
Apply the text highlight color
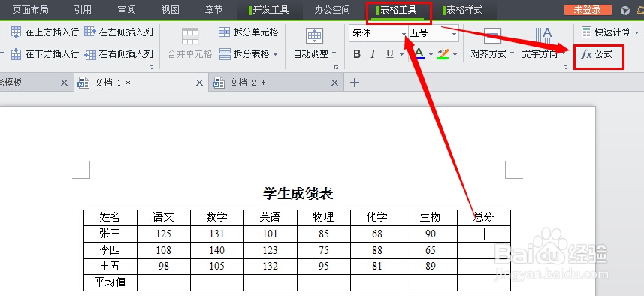(x=443, y=54)
